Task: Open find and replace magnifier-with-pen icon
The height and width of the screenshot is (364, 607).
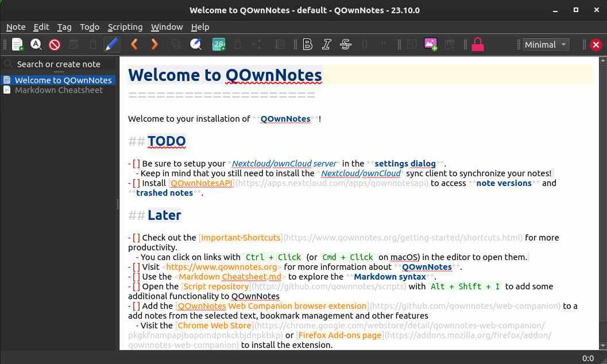Action: 196,44
